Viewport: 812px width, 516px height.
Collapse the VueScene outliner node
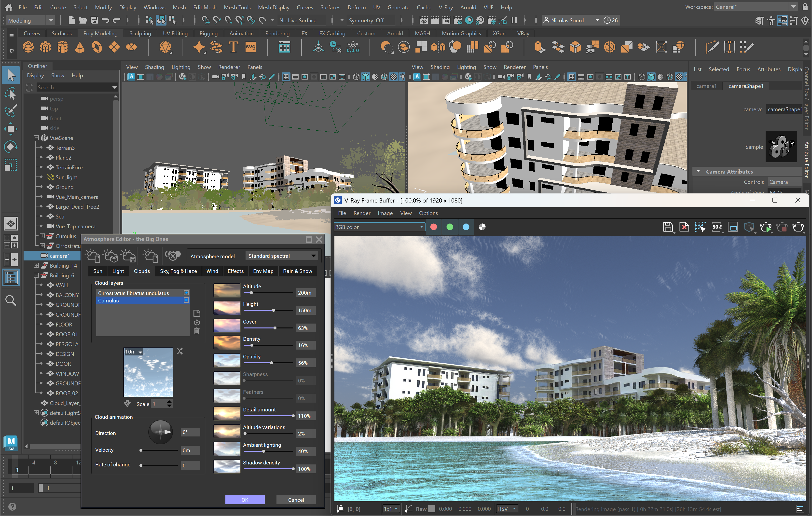click(x=36, y=138)
